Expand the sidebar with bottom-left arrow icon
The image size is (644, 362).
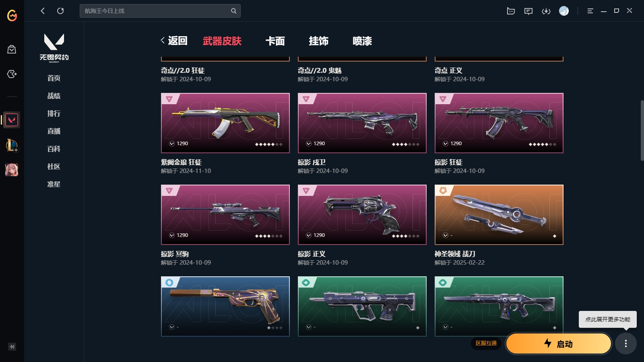(12, 347)
